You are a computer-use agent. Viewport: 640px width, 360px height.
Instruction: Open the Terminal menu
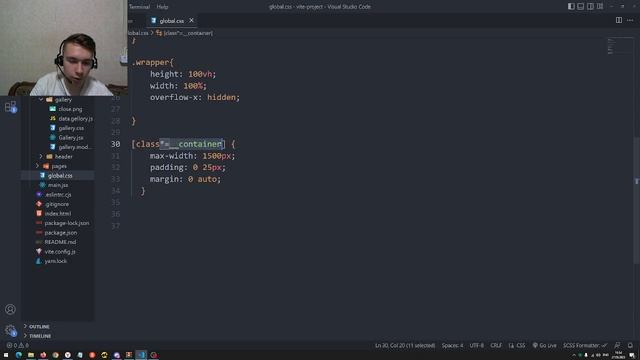click(140, 7)
